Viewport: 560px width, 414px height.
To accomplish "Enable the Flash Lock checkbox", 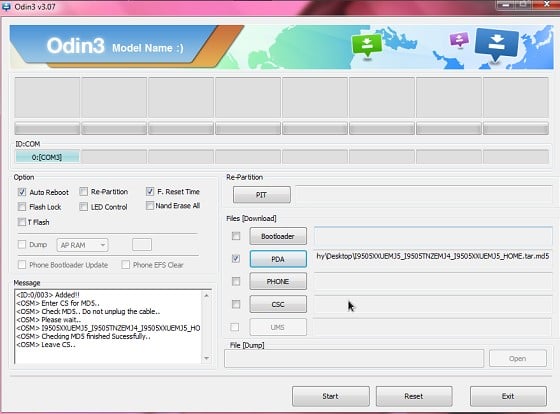I will [x=22, y=207].
